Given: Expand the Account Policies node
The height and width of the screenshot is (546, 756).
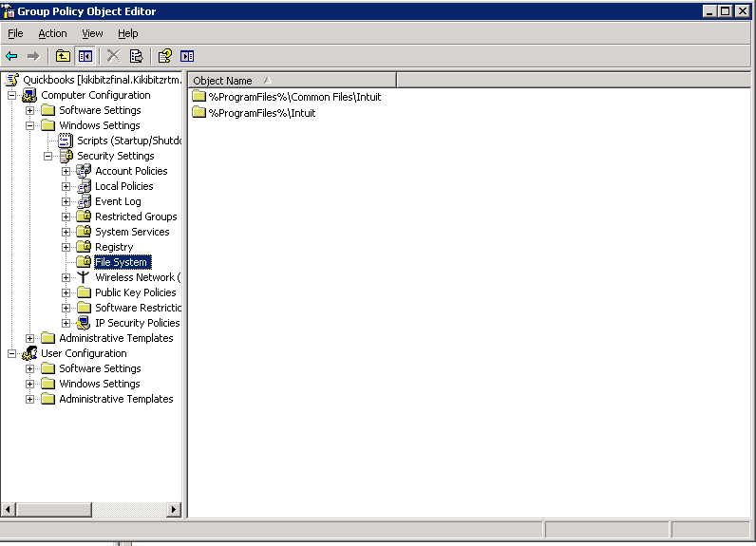Looking at the screenshot, I should click(66, 171).
